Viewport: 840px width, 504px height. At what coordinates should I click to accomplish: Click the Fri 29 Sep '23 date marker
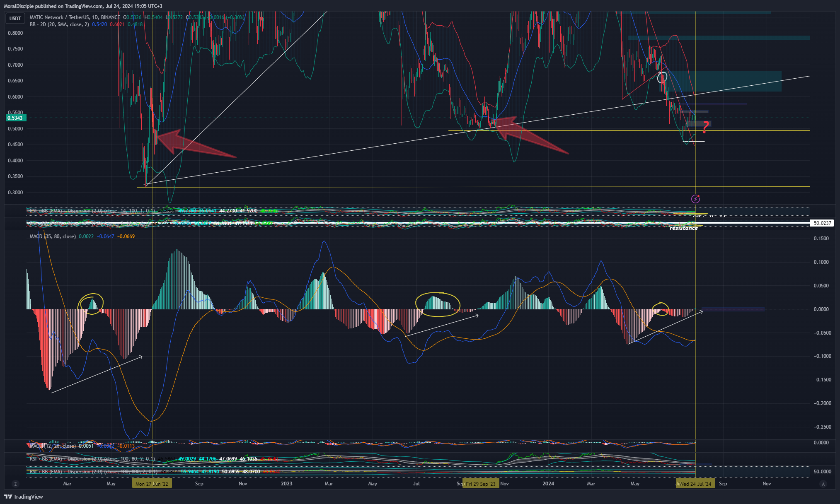481,484
